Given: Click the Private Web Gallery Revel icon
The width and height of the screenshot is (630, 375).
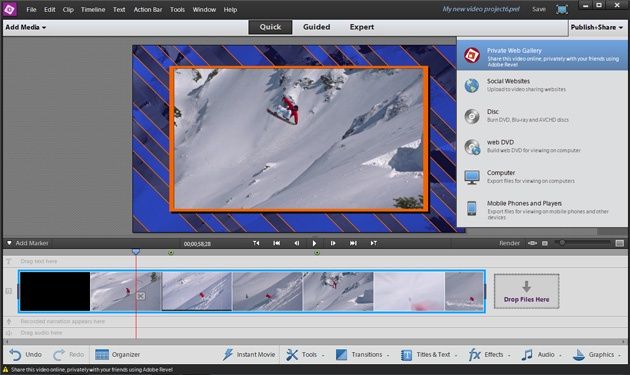Looking at the screenshot, I should (472, 55).
